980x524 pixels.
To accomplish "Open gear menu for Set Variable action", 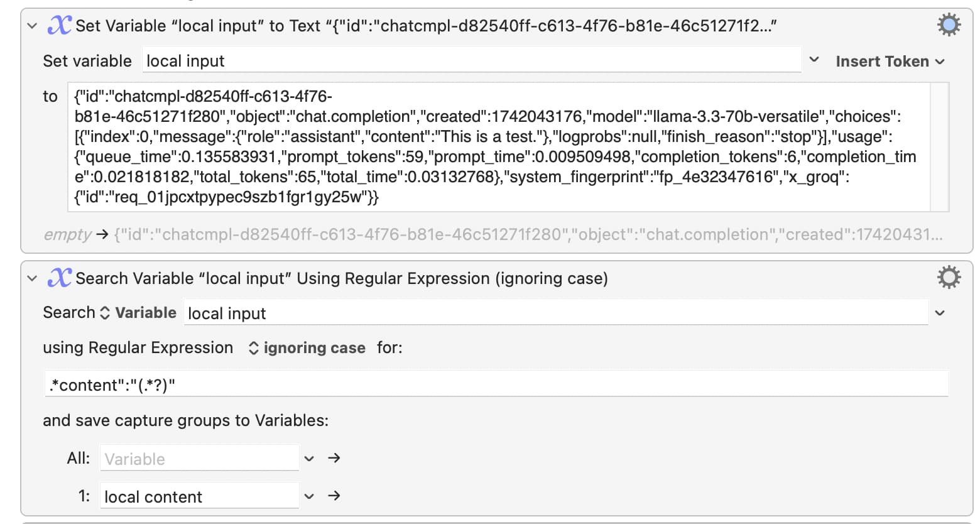I will coord(949,25).
